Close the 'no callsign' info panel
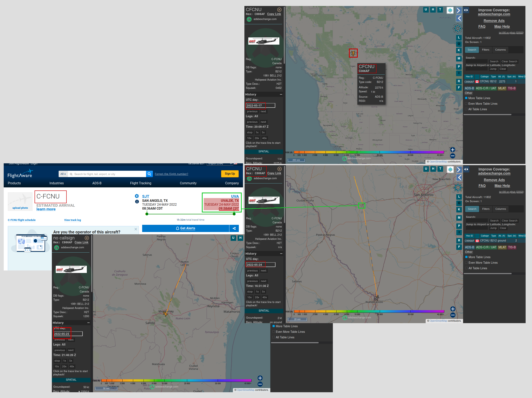The image size is (532, 398). (87, 238)
